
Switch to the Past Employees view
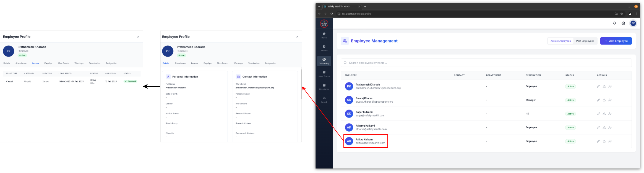click(x=585, y=41)
